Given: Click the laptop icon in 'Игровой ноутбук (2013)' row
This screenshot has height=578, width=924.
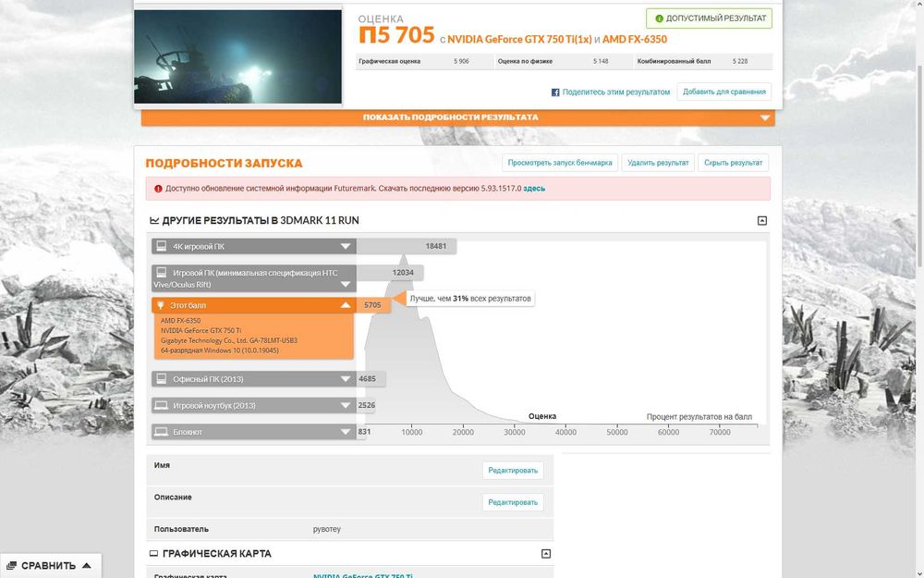Looking at the screenshot, I should tap(162, 405).
